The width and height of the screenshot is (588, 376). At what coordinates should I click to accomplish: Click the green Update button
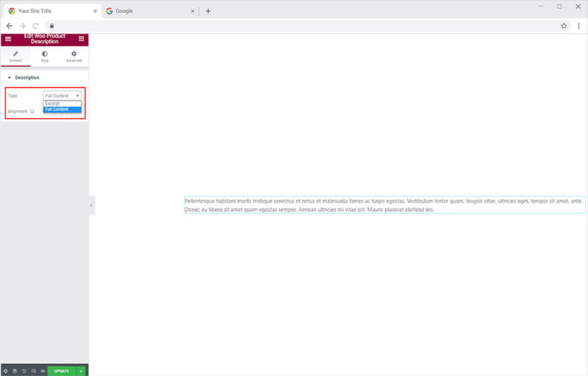(x=61, y=371)
